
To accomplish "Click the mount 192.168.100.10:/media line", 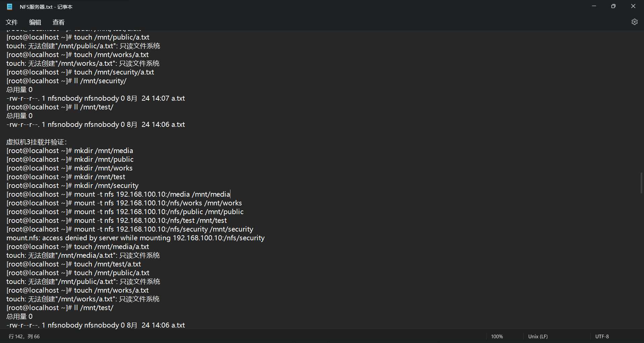I will point(118,194).
